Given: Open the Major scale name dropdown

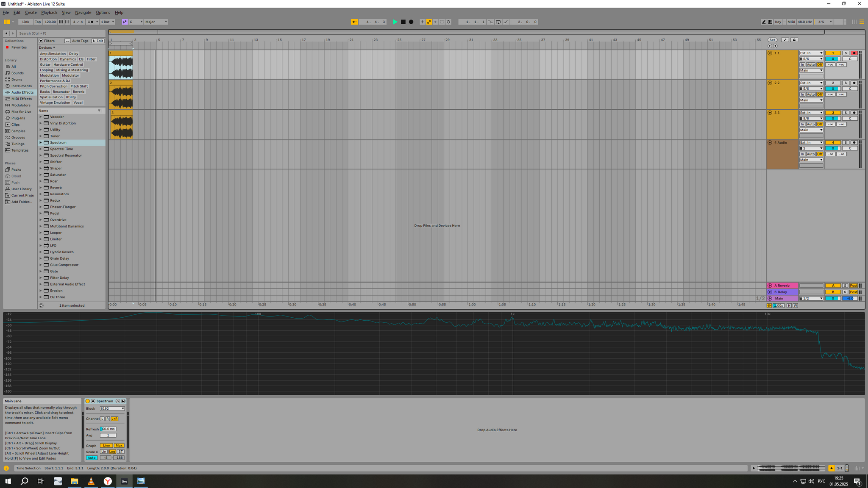Looking at the screenshot, I should click(x=156, y=22).
